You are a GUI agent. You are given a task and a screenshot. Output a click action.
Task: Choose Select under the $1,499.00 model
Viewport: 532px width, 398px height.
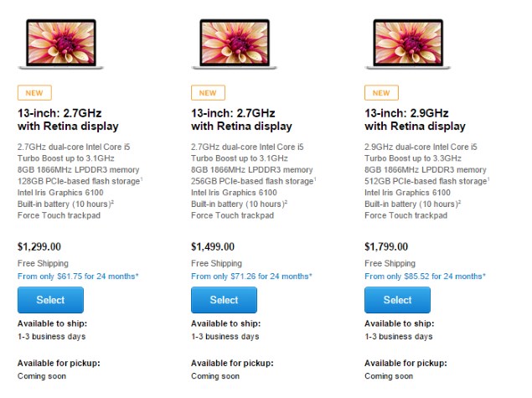[x=224, y=300]
